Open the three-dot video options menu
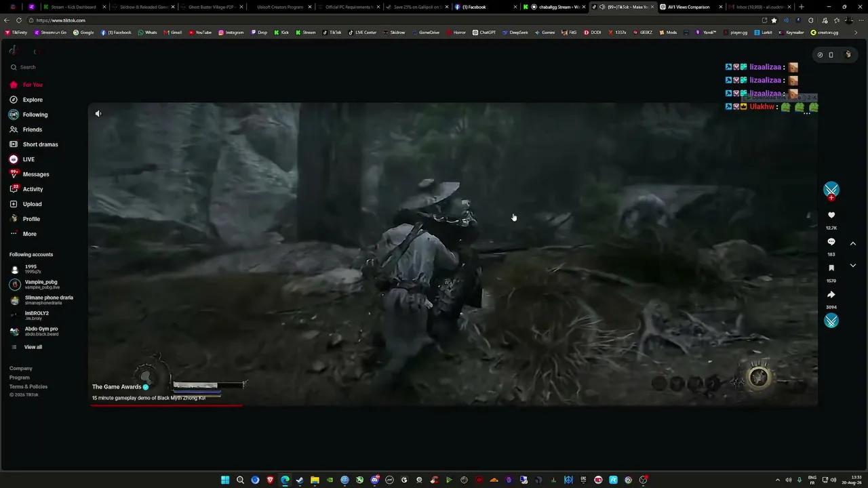 [x=807, y=113]
